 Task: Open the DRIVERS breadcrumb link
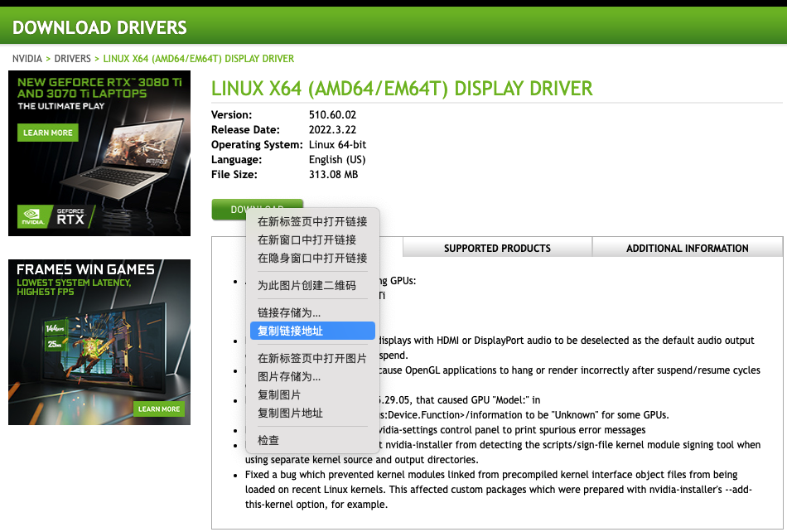coord(72,59)
